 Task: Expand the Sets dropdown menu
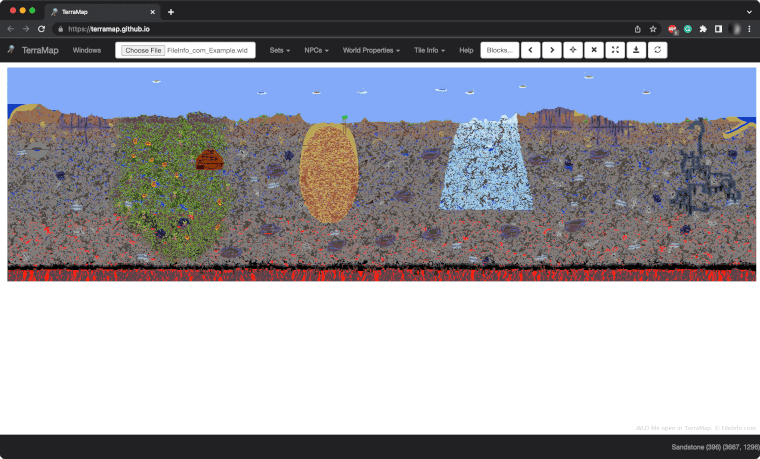(x=279, y=50)
